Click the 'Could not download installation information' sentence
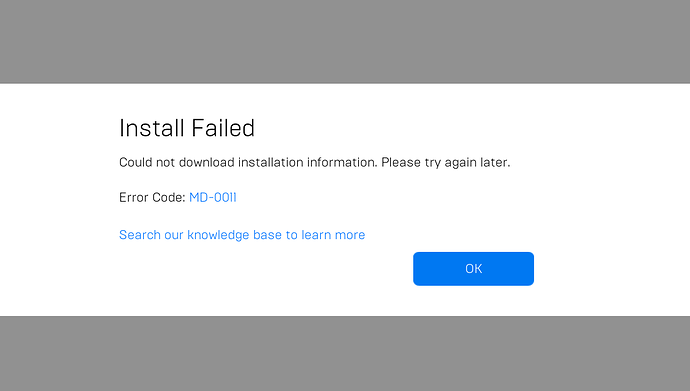Viewport: 690px width, 391px height. [x=248, y=162]
